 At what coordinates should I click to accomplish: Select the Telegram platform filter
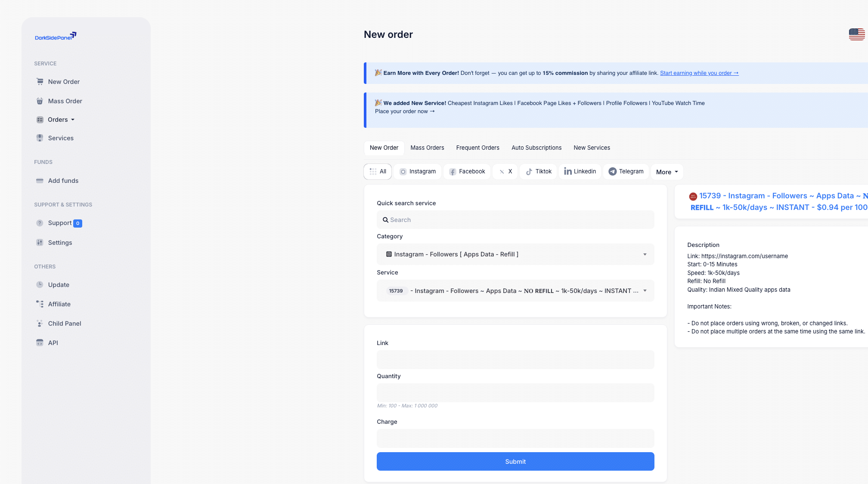tap(626, 172)
